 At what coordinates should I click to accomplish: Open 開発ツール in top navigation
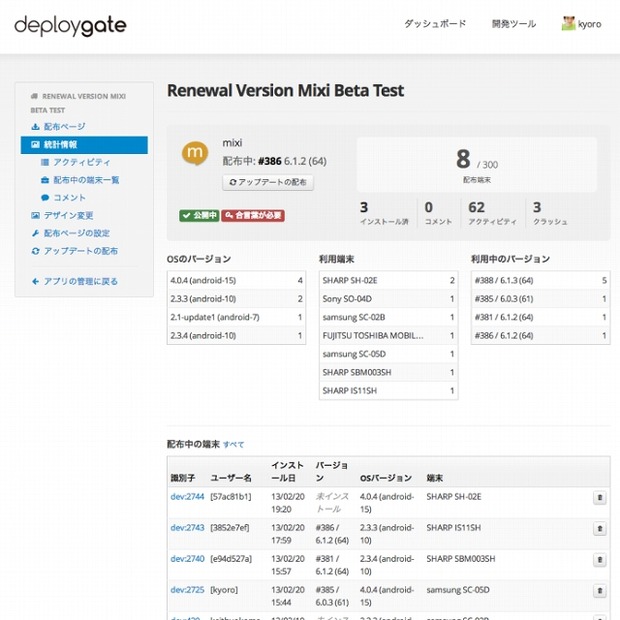click(514, 24)
